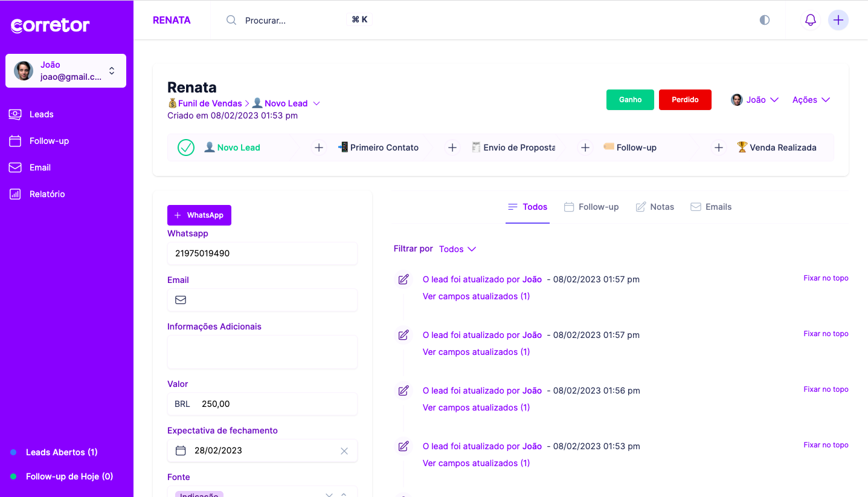
Task: Click the calendar icon in closing date field
Action: point(181,450)
